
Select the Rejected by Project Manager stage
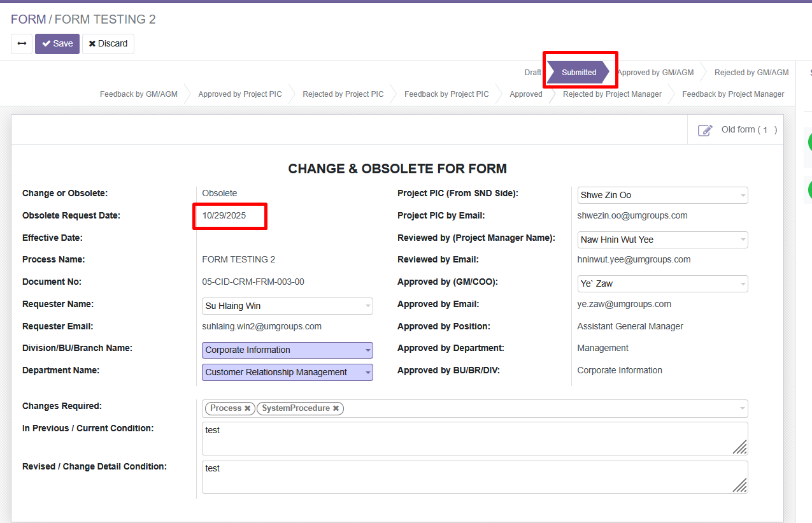point(612,94)
